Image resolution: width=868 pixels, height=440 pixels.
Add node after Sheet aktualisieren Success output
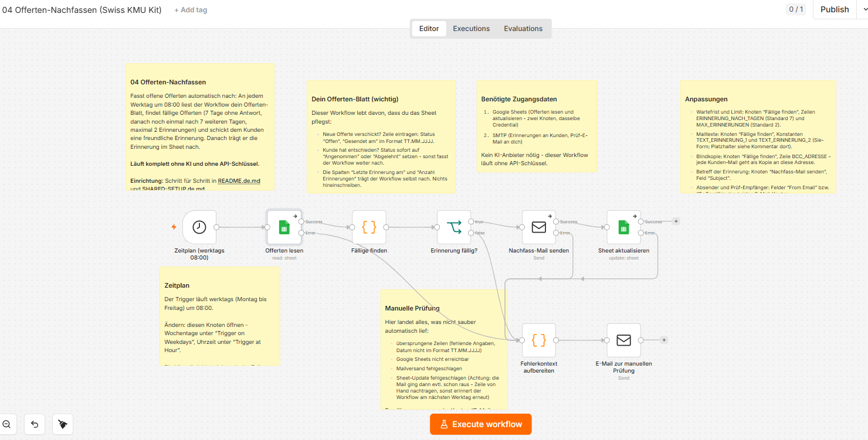(676, 221)
